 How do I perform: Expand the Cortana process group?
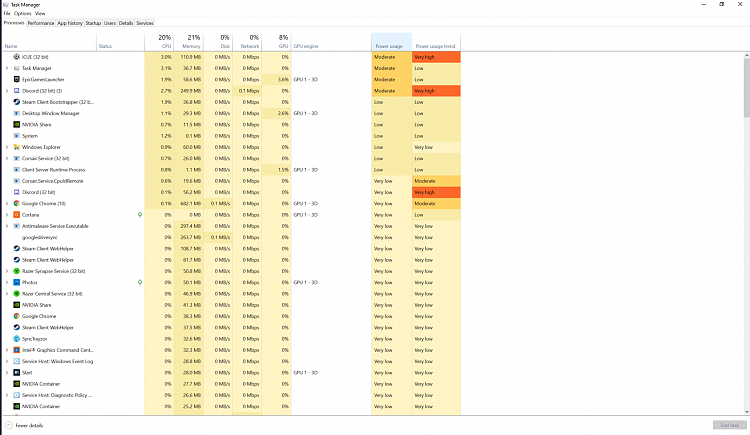(7, 215)
